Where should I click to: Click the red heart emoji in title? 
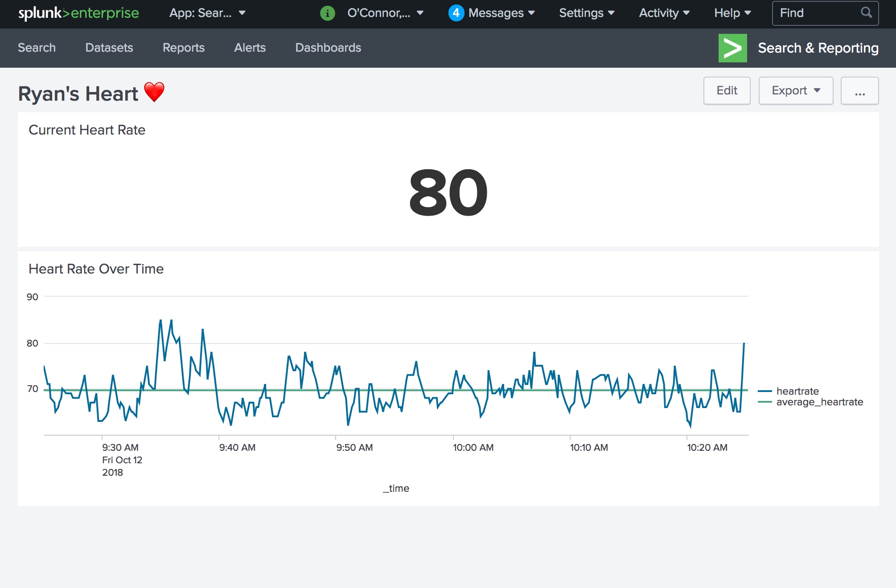154,92
